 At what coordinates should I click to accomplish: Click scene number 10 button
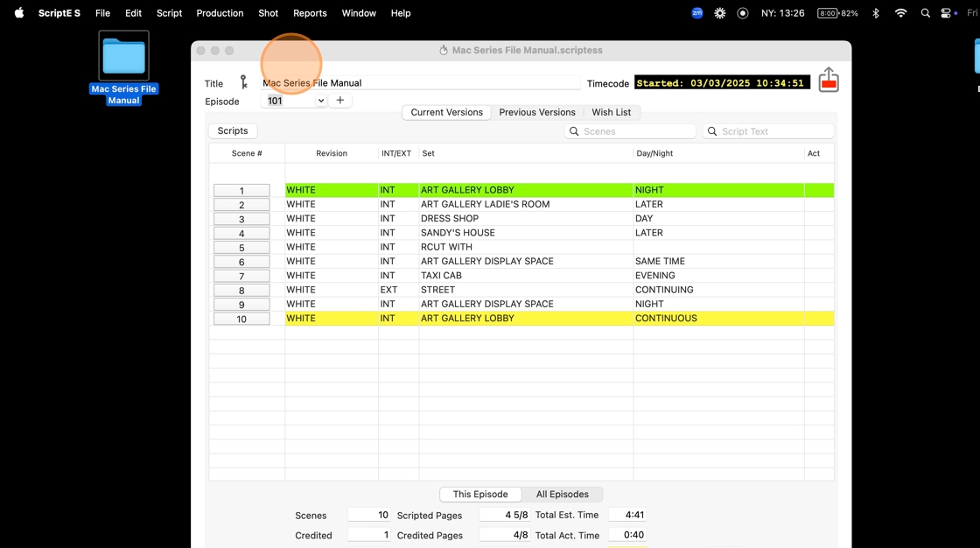(x=241, y=319)
